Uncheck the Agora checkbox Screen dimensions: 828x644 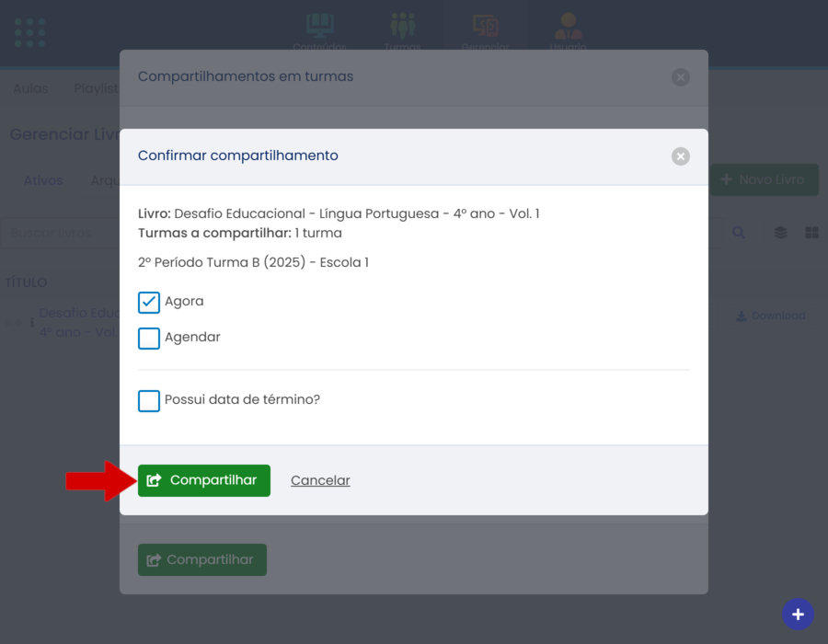point(149,302)
